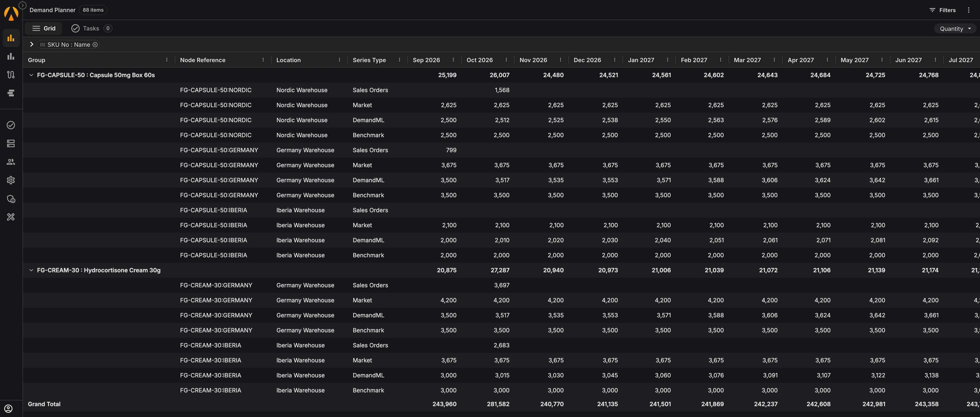Open the Dec 2026 column menu

614,60
